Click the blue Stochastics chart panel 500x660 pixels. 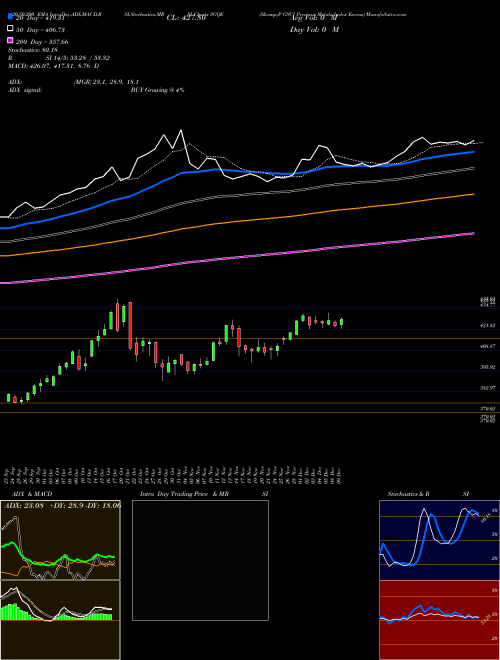(x=439, y=540)
